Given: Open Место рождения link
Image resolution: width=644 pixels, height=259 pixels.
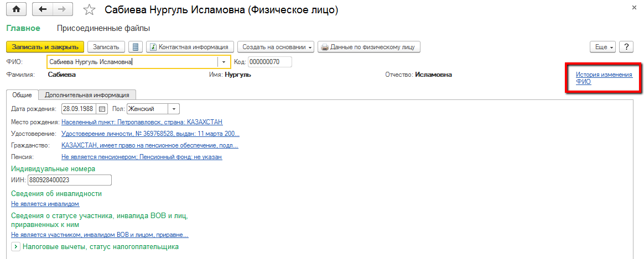Looking at the screenshot, I should (x=142, y=122).
